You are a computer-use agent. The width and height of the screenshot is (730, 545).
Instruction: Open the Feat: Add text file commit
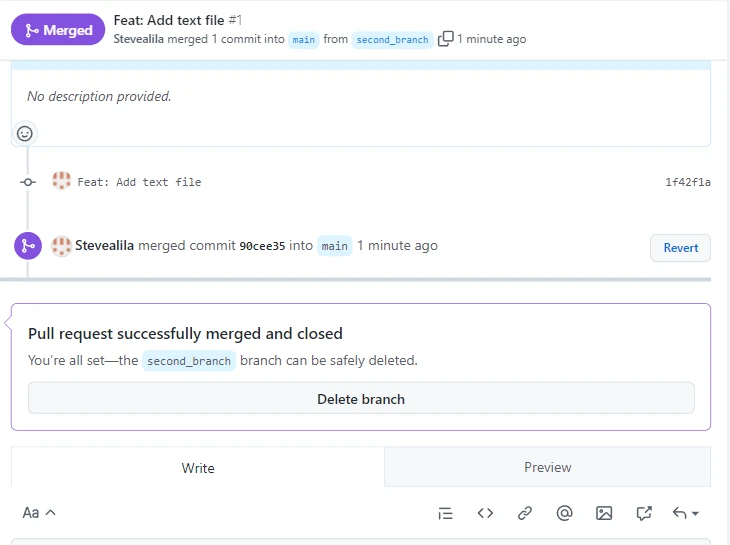click(x=139, y=182)
